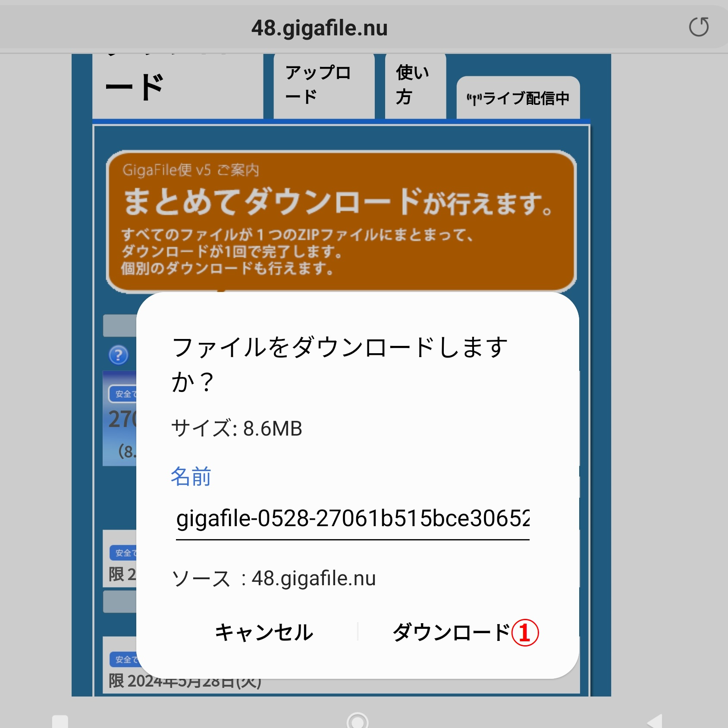The width and height of the screenshot is (728, 728).
Task: Open the アップロード tab
Action: click(x=324, y=85)
